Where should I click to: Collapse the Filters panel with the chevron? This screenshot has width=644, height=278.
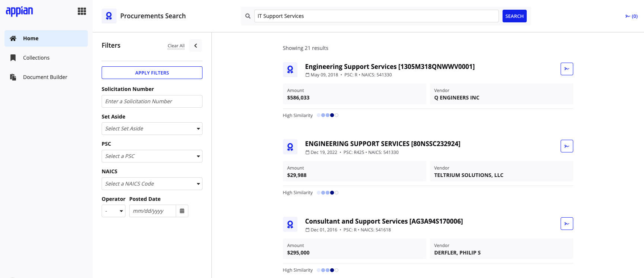click(x=195, y=45)
